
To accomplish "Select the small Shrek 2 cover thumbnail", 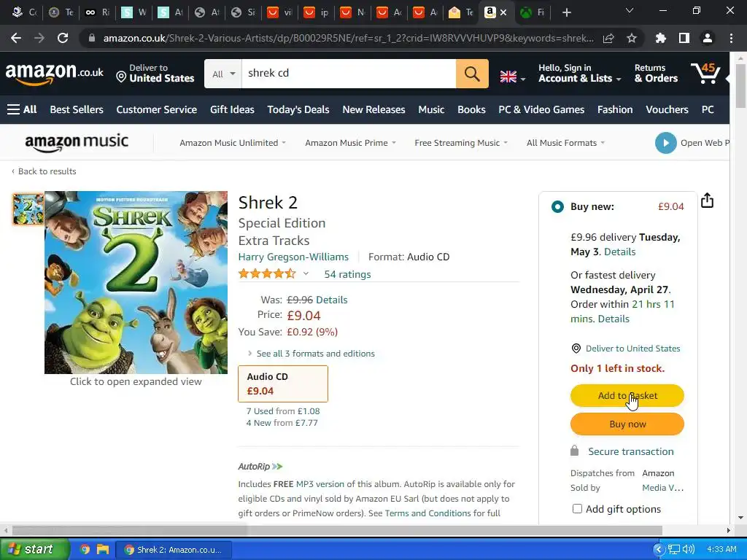I will [x=28, y=209].
